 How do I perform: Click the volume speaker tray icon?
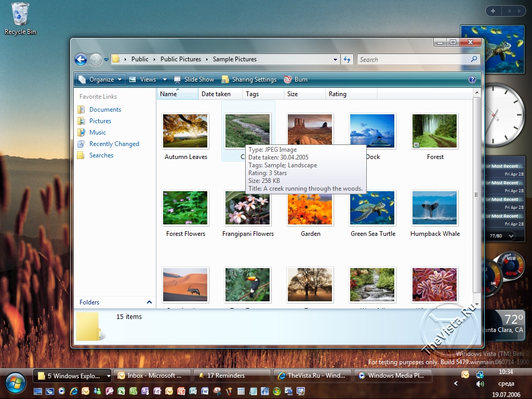click(x=480, y=383)
